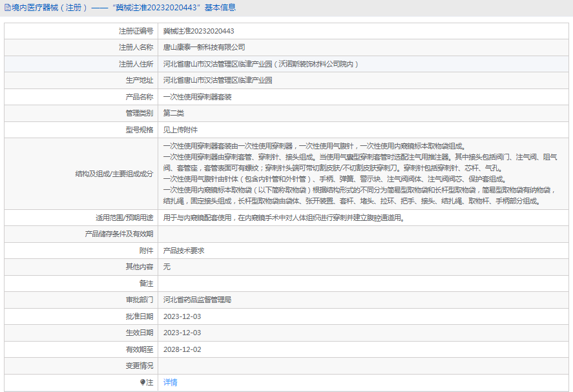Click the 生产地址 label
This screenshot has height=392, width=573.
140,80
